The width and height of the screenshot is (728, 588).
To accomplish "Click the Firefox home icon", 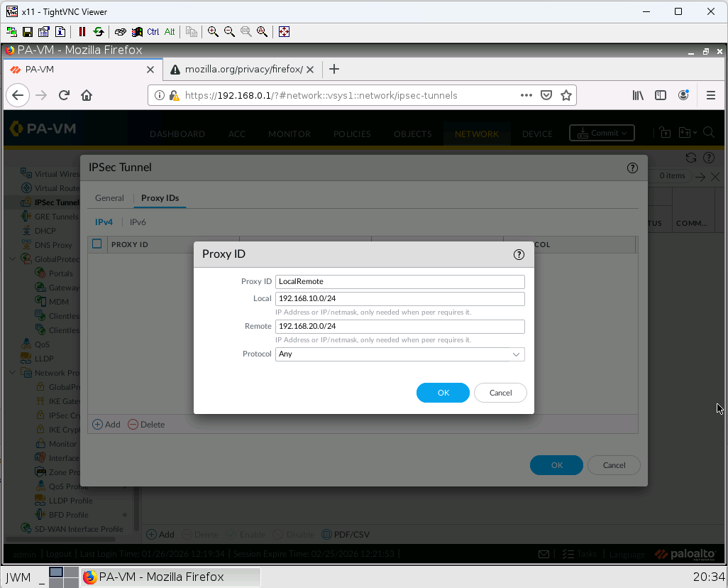I will 87,95.
